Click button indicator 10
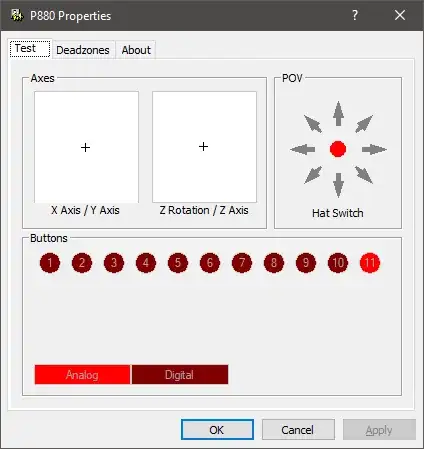Screen dimensions: 424x449 338,263
